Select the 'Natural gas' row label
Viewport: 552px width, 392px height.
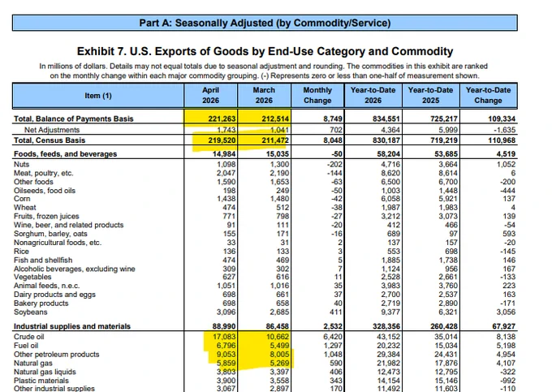[32, 363]
